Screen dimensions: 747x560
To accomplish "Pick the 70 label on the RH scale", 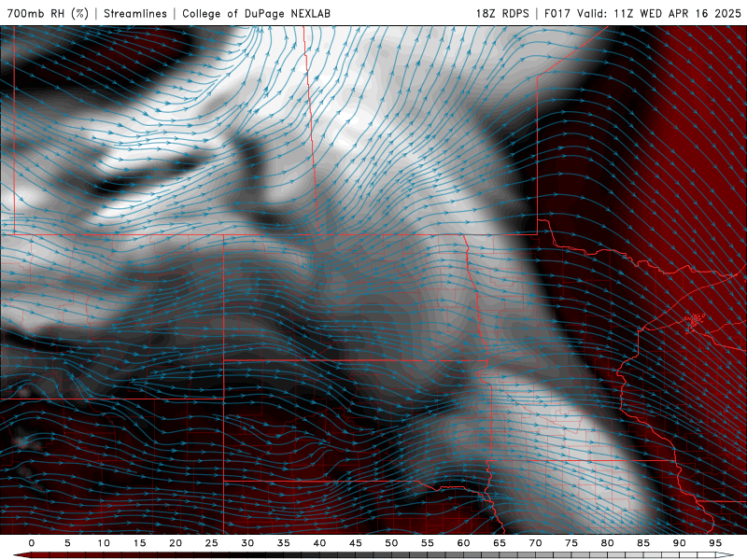I will pos(535,543).
